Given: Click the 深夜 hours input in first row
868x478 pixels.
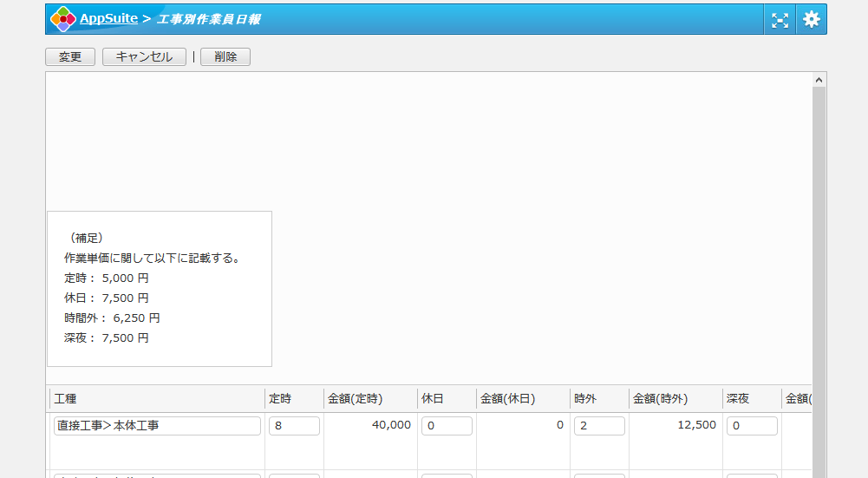Looking at the screenshot, I should [752, 426].
